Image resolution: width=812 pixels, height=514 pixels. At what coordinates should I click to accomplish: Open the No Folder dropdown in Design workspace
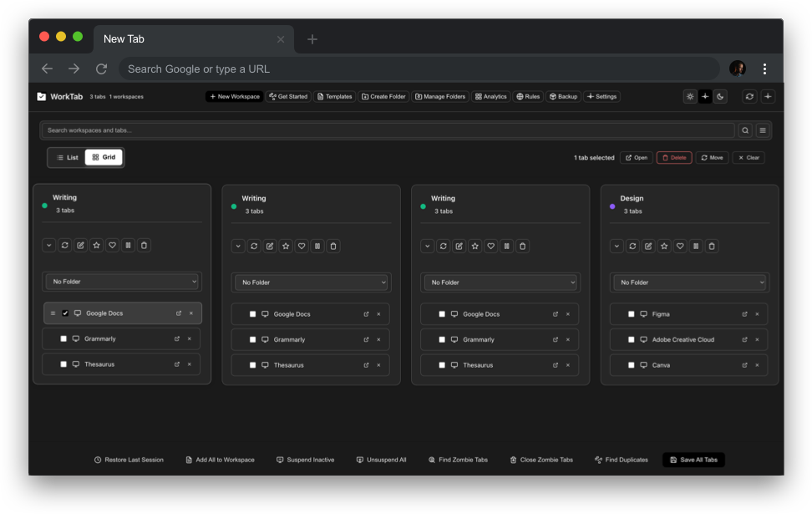pos(689,282)
